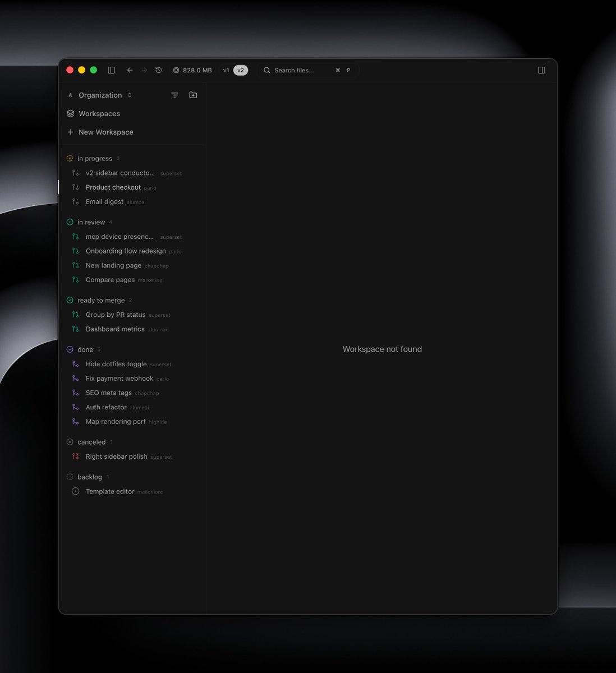Open Workspaces in the sidebar
Viewport: 616px width, 673px height.
click(x=132, y=113)
